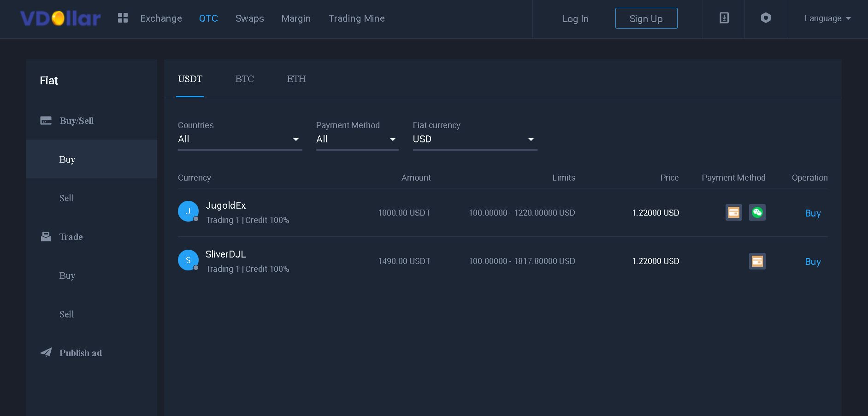Viewport: 868px width, 416px height.
Task: Select Sell under Buy/Sell in sidebar
Action: [x=67, y=198]
